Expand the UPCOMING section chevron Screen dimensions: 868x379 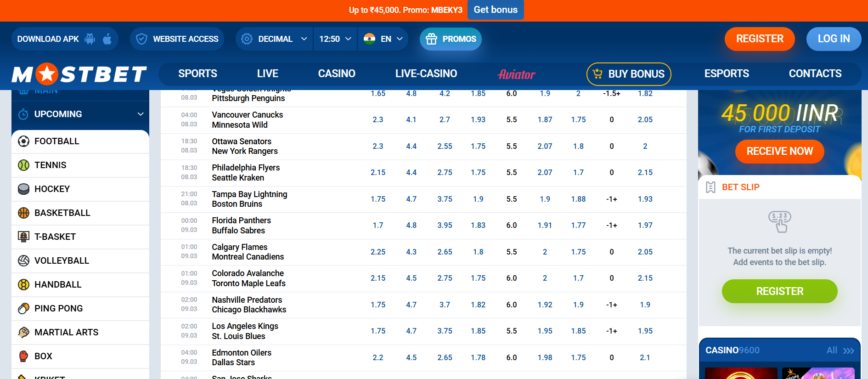pyautogui.click(x=141, y=114)
